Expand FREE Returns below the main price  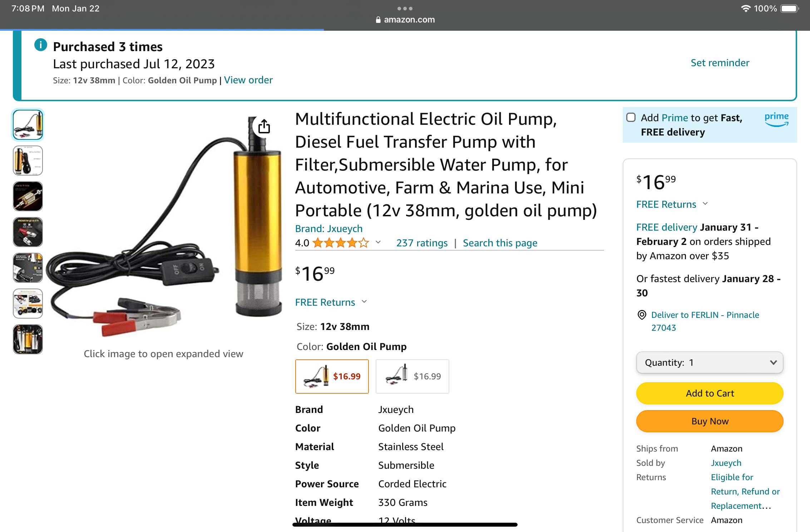pyautogui.click(x=364, y=302)
